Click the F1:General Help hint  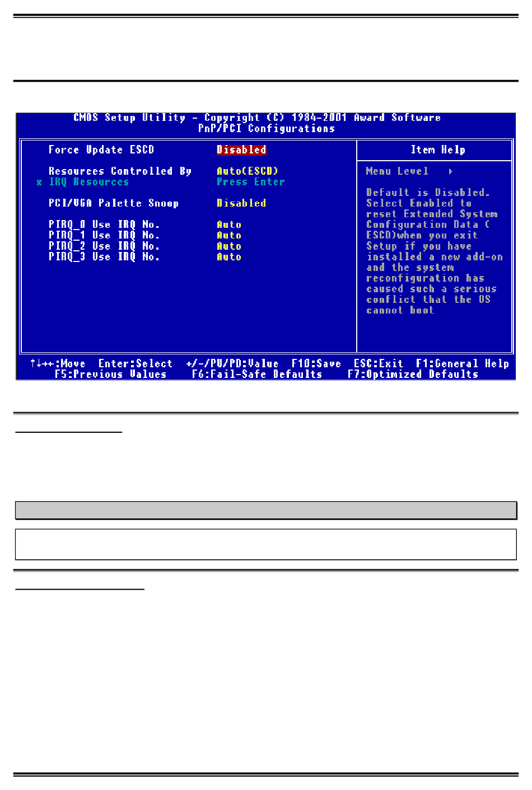463,363
